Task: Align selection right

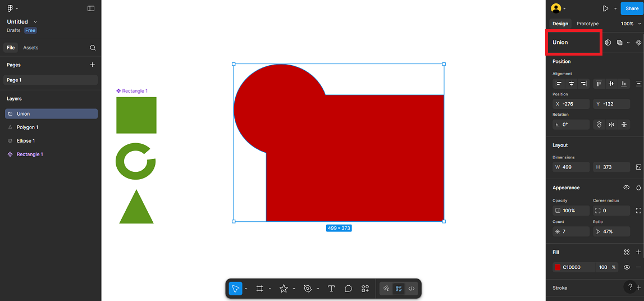Action: [x=583, y=84]
